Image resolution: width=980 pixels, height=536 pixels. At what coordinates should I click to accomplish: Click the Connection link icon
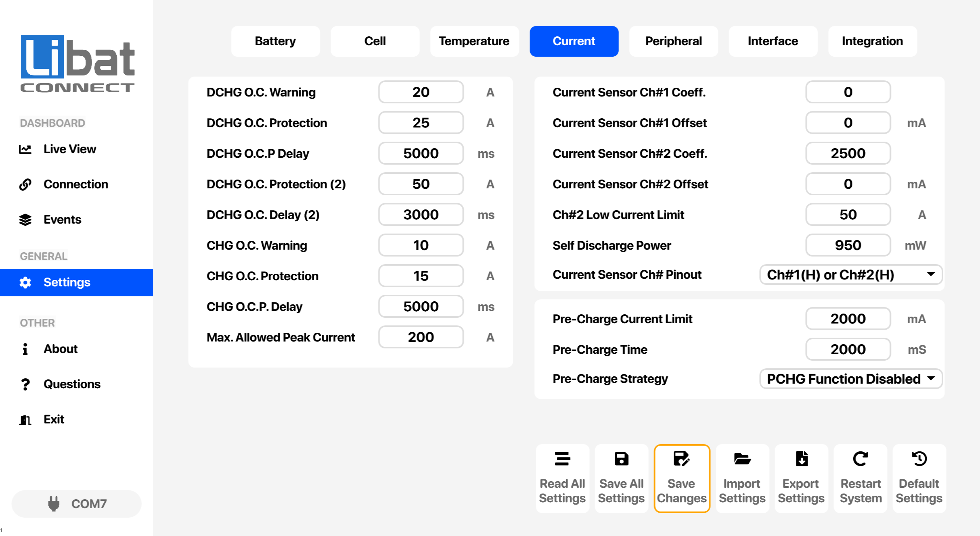click(25, 184)
